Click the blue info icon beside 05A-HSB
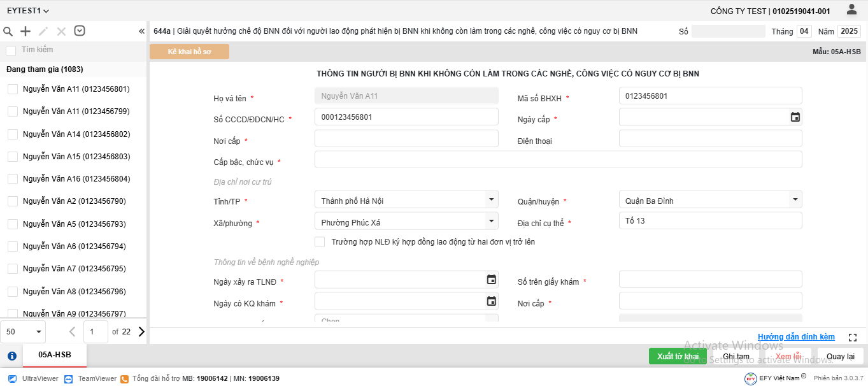Viewport: 868px width, 386px height. click(x=11, y=356)
